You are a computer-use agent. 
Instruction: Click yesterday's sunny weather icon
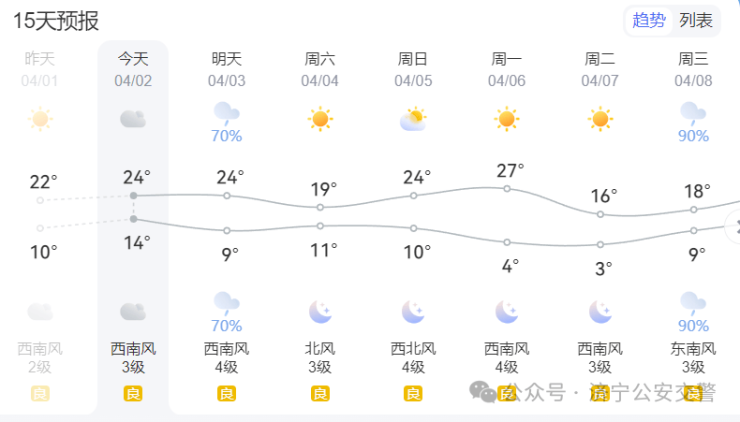click(40, 120)
